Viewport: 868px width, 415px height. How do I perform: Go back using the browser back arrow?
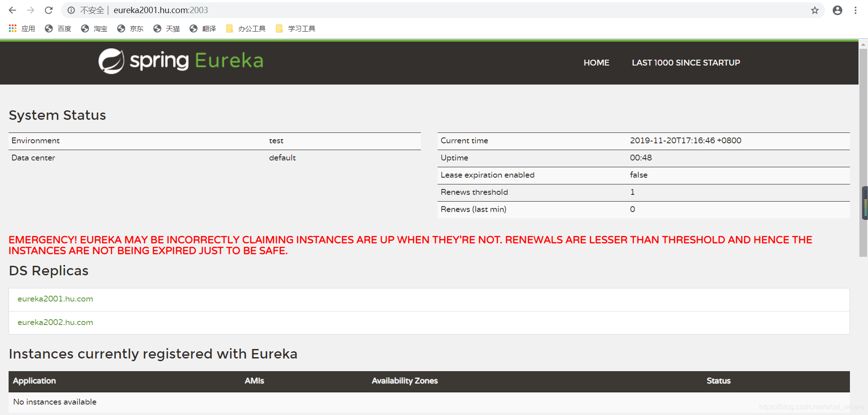[12, 10]
